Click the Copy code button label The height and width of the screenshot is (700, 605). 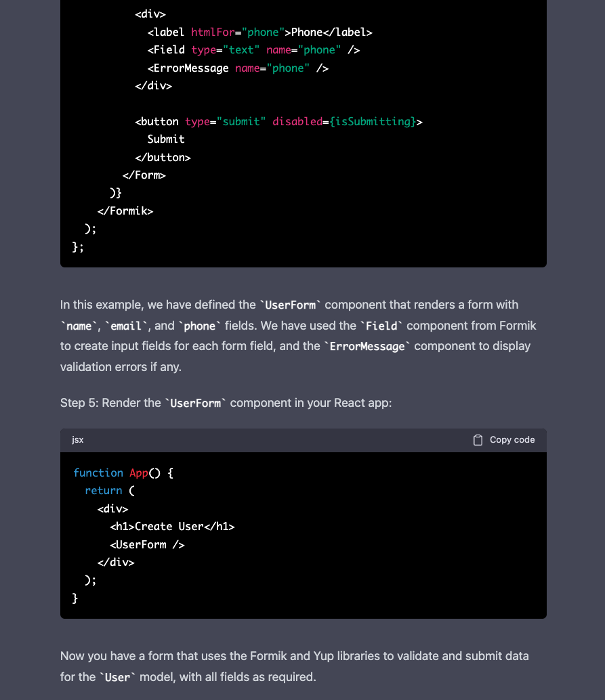click(x=512, y=440)
